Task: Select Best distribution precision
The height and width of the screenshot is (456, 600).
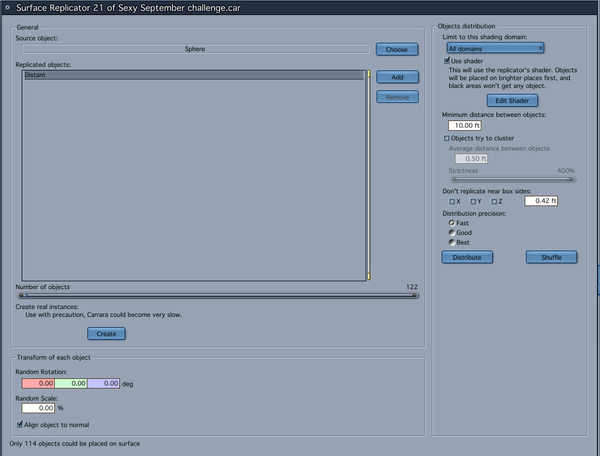Action: pos(452,243)
